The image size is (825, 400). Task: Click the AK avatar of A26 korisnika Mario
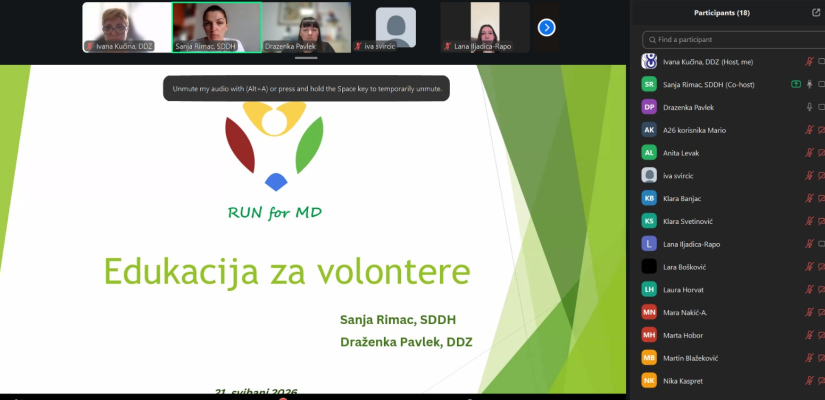[649, 130]
